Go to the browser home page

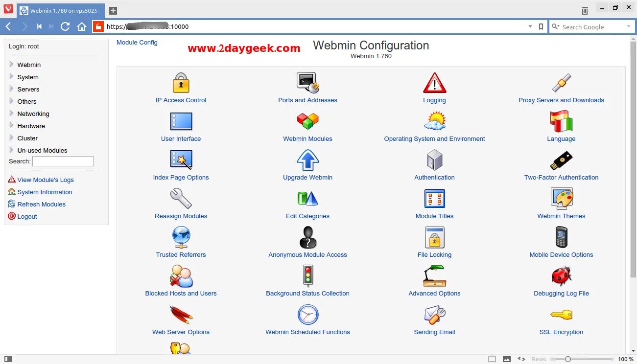point(82,26)
